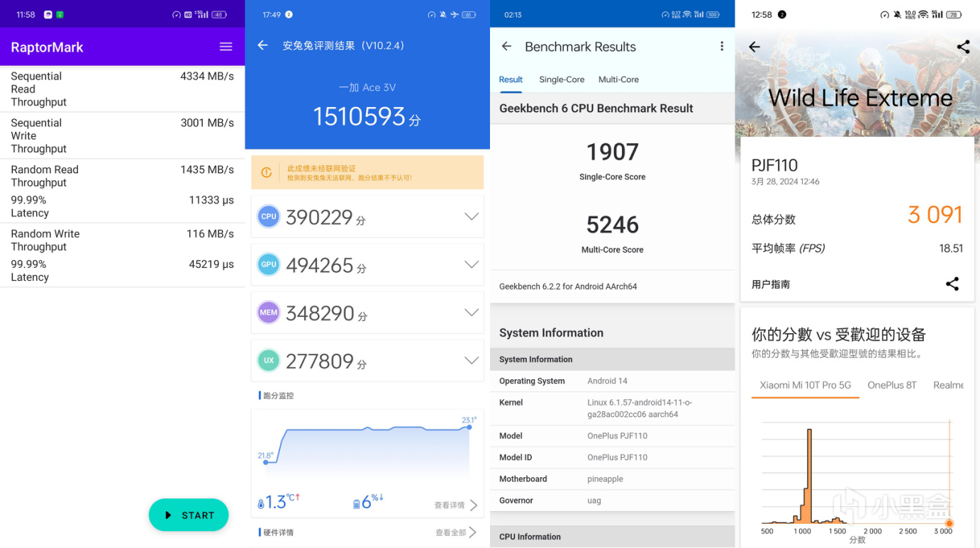Tap the 3DMark date 3月 28, 2024 12:46
Screen dimensions: 980x548
click(x=786, y=181)
